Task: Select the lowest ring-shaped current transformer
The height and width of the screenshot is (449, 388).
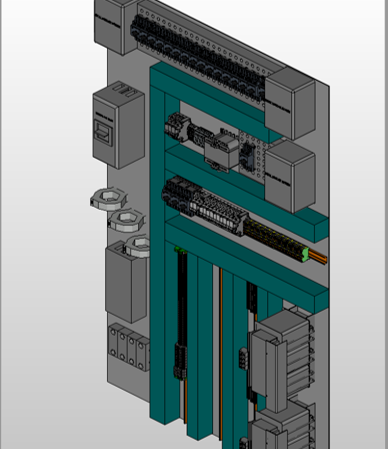Action: coord(138,246)
